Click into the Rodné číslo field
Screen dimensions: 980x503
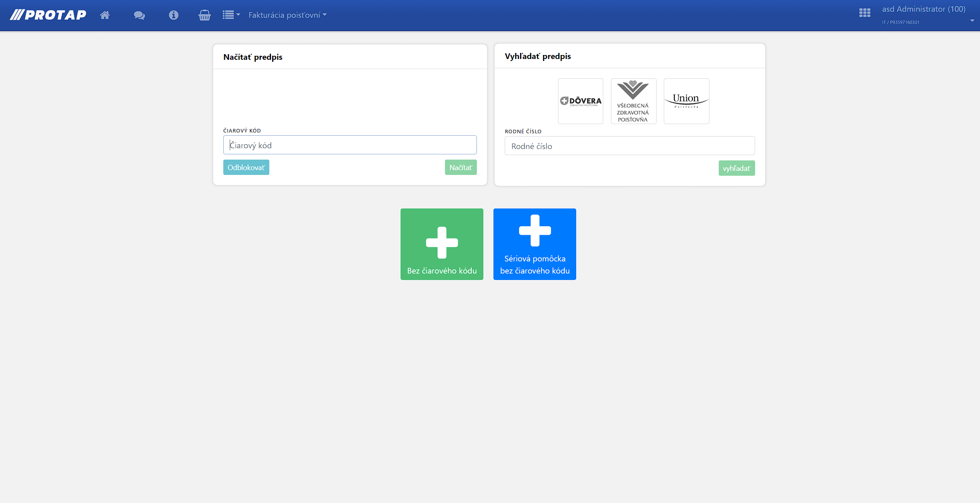click(x=629, y=146)
